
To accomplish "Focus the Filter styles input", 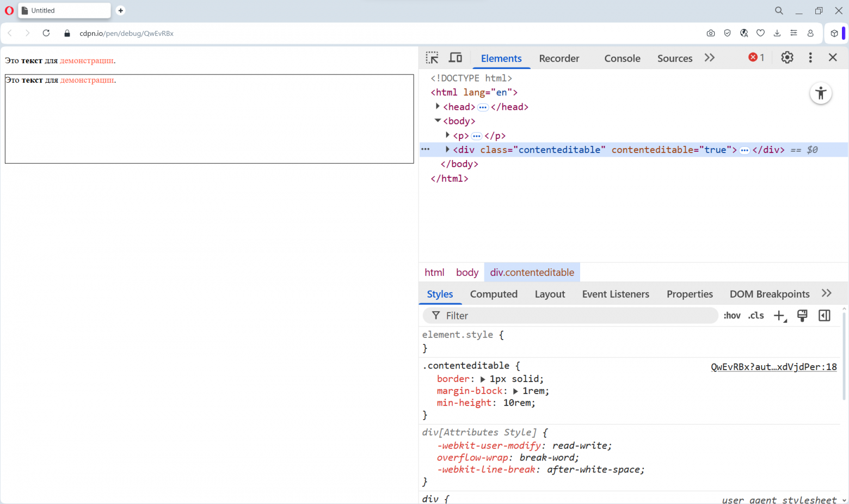I will 570,316.
